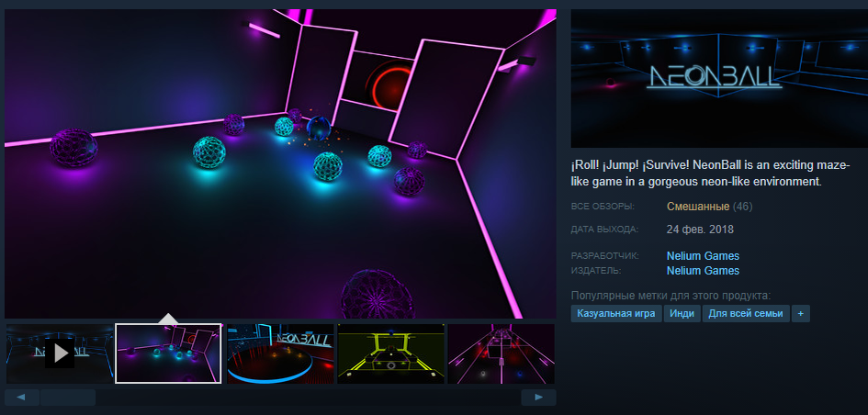The width and height of the screenshot is (868, 415).
Task: Click the NeonBall game description text
Action: click(x=708, y=174)
